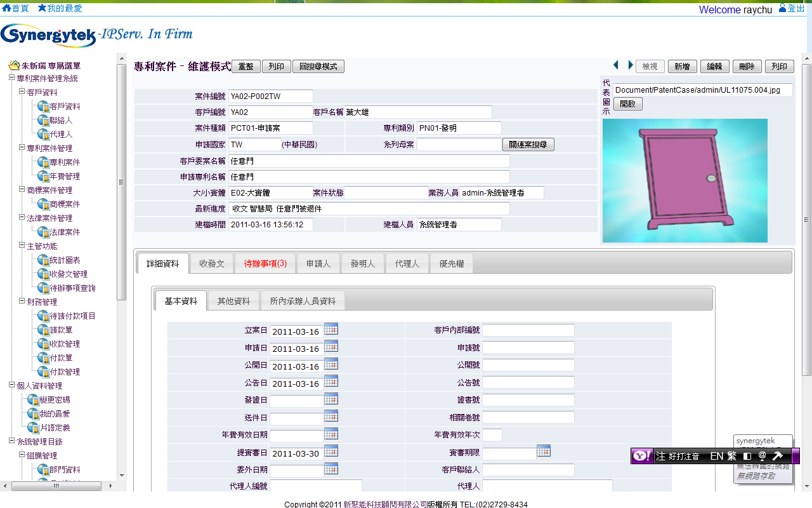Collapse the 財務管理 tree group
Screen dimensions: 812x508
tap(22, 302)
